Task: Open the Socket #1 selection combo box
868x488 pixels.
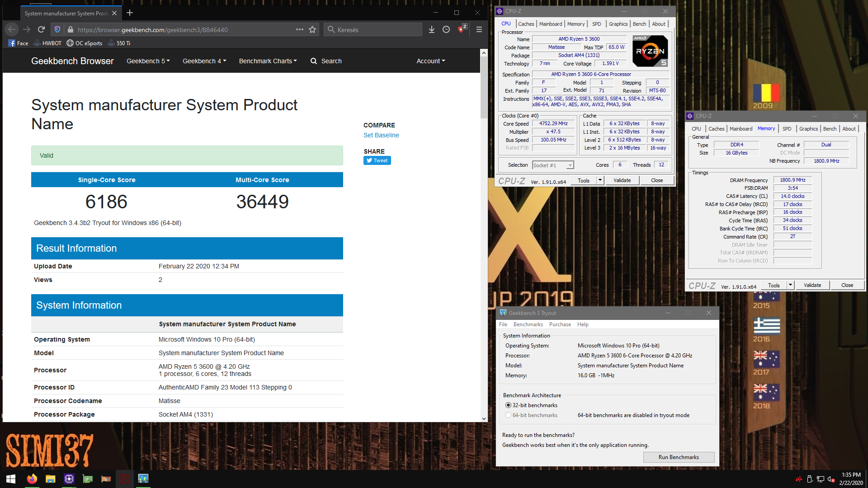Action: pos(553,165)
